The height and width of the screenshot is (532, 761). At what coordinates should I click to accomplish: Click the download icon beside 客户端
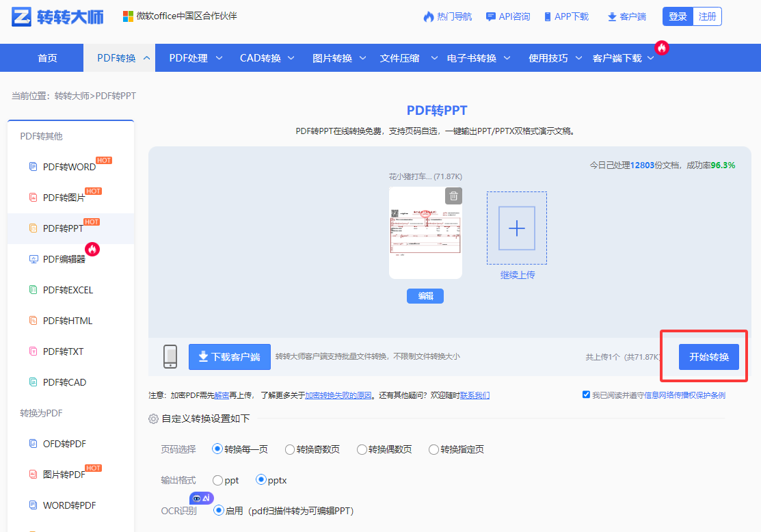pos(612,17)
